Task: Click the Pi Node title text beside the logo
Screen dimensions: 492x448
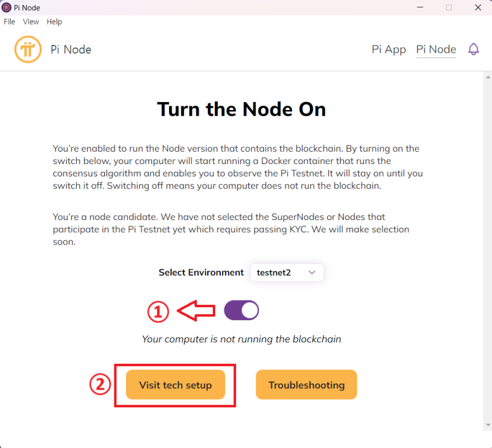Action: coord(71,49)
